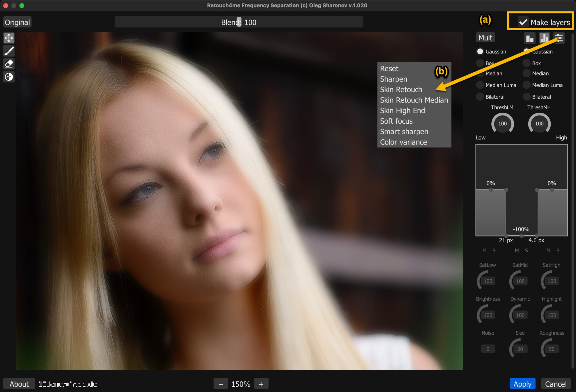Switch to three-band histogram mode icon
The width and height of the screenshot is (576, 392).
click(x=544, y=38)
